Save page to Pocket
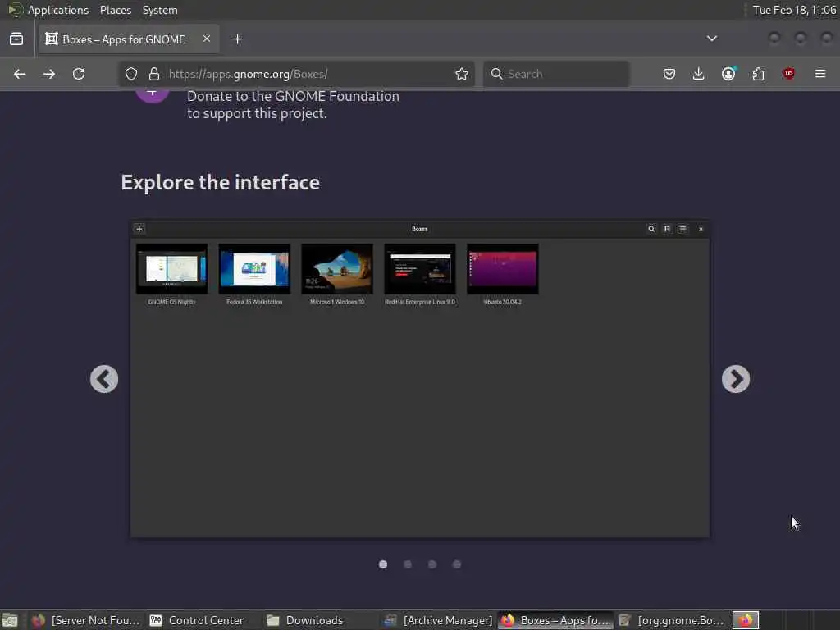Viewport: 840px width, 630px height. [669, 74]
